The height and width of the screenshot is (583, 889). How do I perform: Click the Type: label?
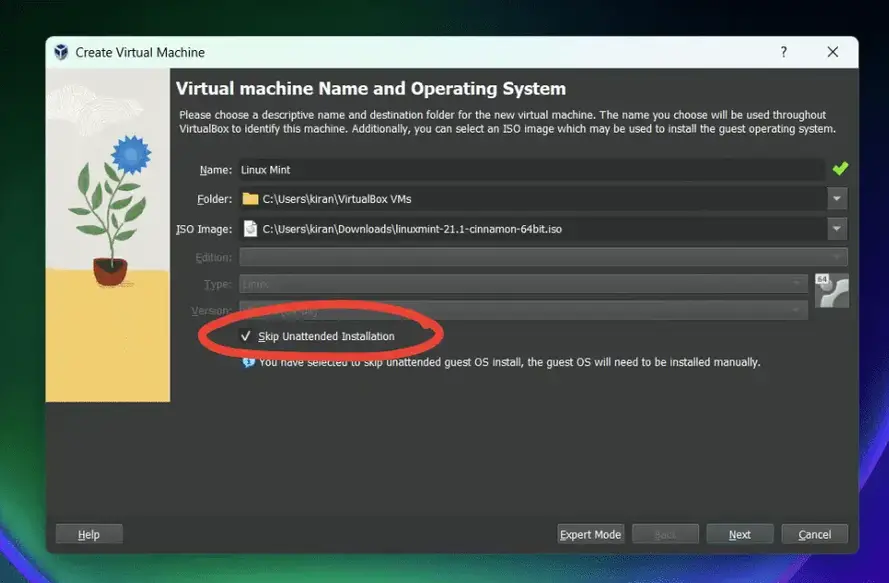point(218,284)
